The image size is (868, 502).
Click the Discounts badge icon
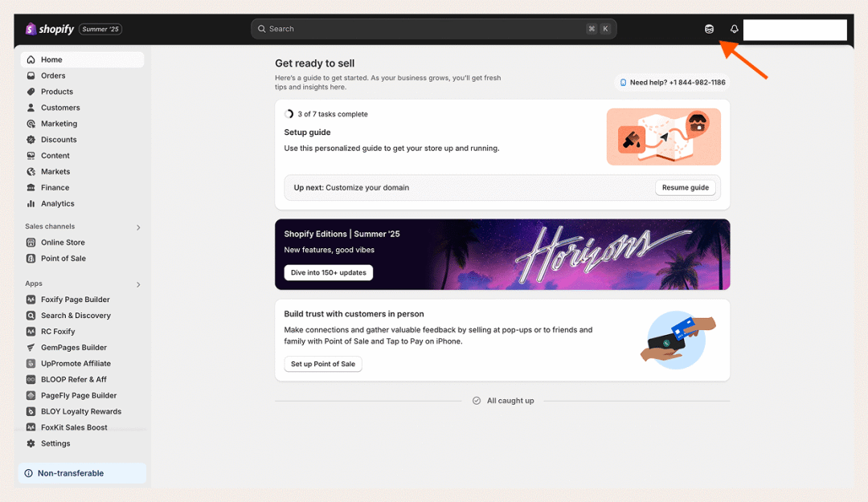[31, 140]
